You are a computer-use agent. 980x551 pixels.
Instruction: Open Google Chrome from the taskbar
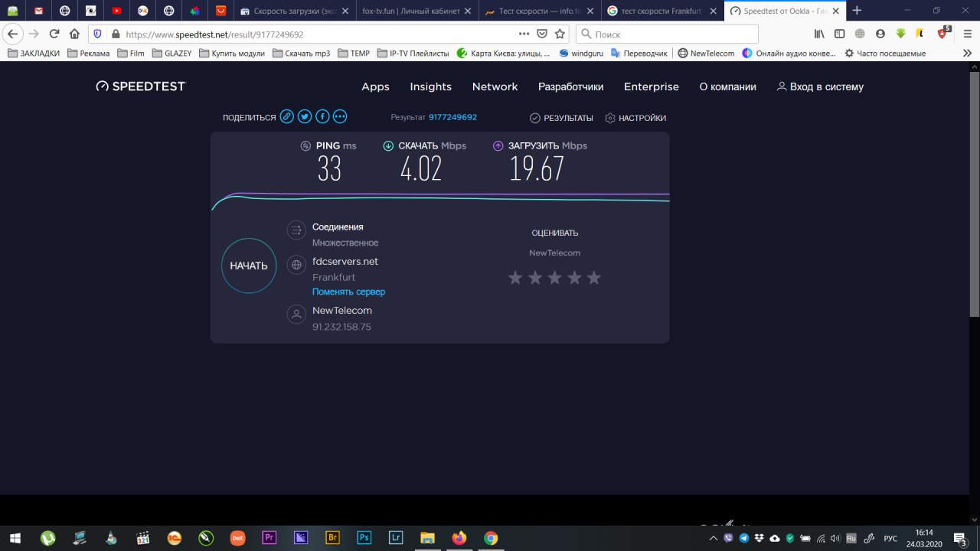point(491,538)
